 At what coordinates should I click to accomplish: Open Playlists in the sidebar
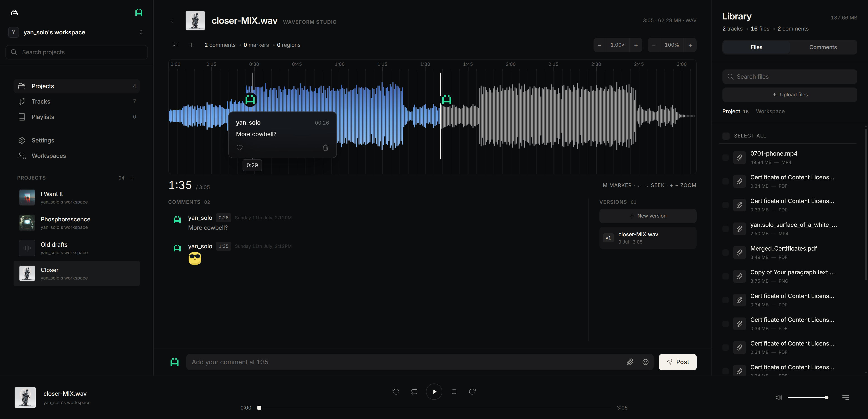(x=76, y=117)
